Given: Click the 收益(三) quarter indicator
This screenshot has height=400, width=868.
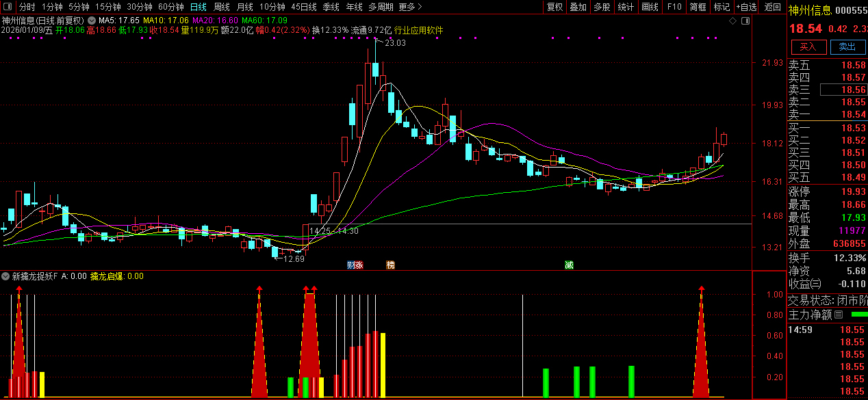Looking at the screenshot, I should point(804,284).
